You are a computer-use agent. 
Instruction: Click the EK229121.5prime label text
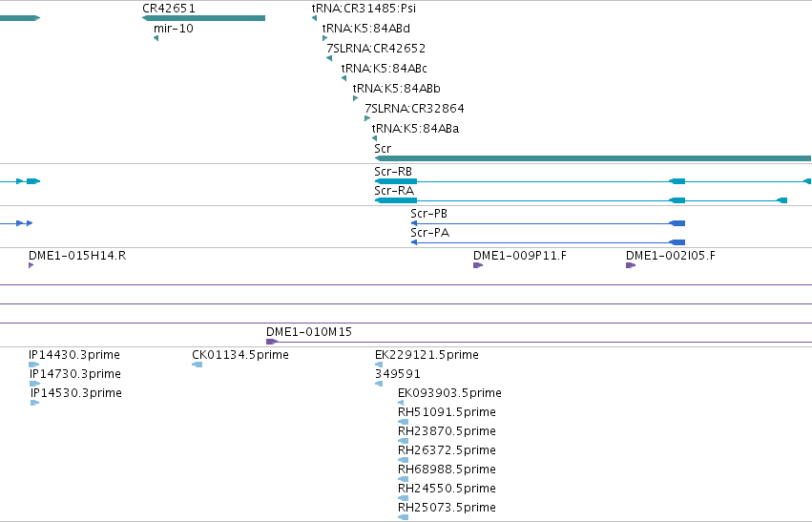coord(427,355)
